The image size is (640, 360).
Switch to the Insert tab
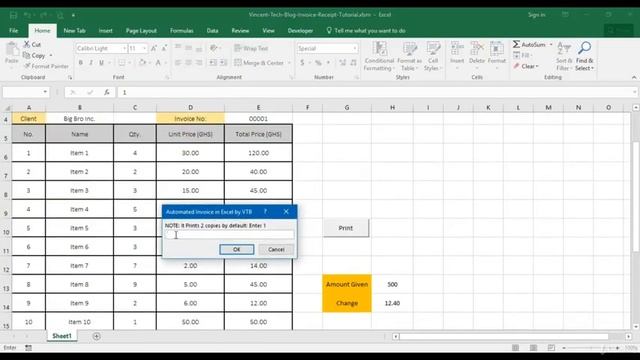click(x=105, y=31)
